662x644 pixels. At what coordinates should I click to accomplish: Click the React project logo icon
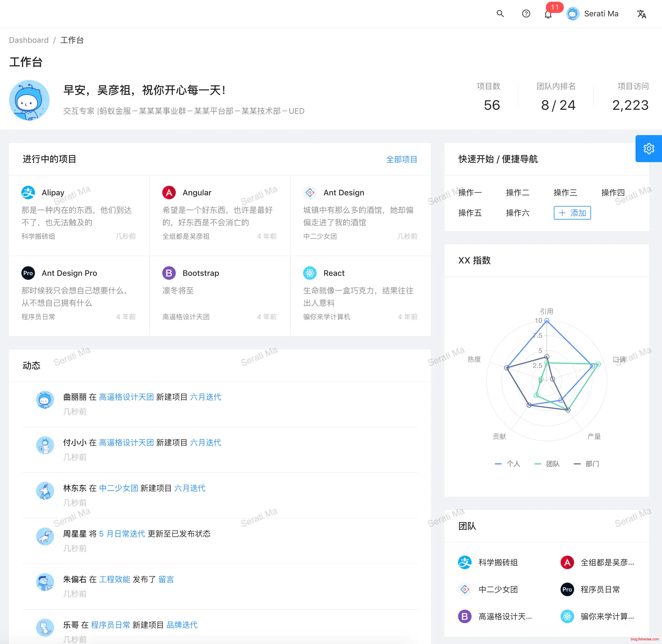(310, 273)
